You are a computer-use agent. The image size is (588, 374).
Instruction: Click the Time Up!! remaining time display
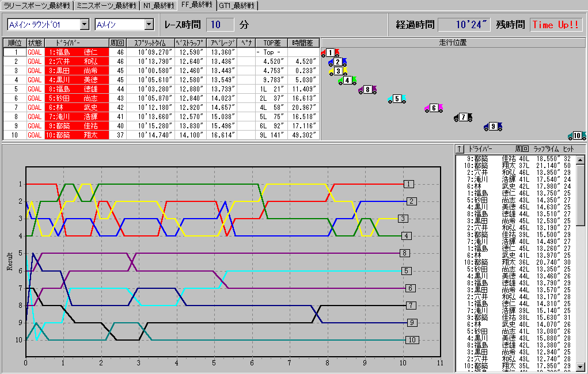(556, 25)
